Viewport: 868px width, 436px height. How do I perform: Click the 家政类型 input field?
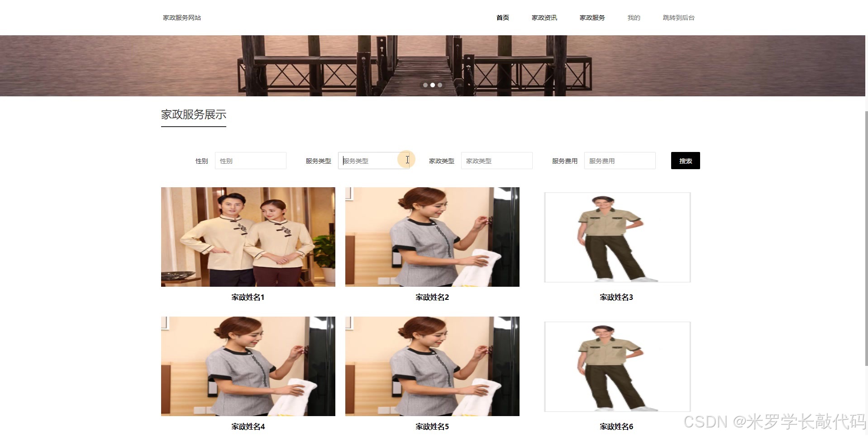[496, 161]
